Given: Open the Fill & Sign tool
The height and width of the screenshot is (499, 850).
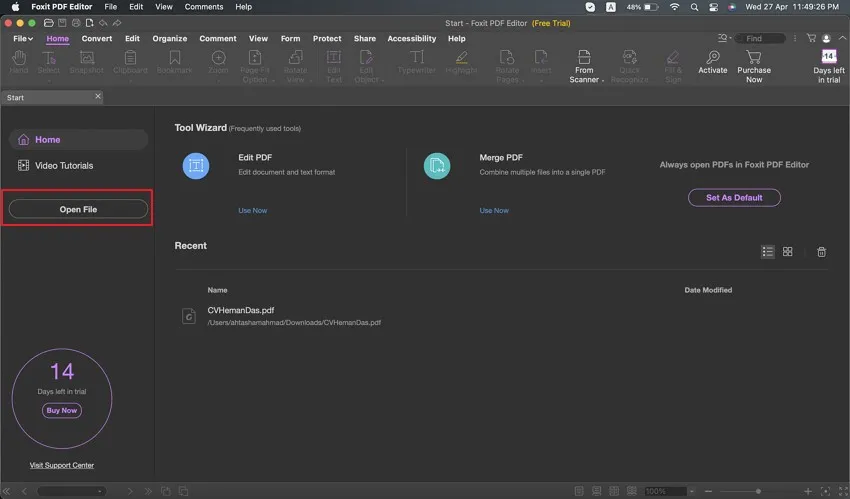Looking at the screenshot, I should pos(673,66).
